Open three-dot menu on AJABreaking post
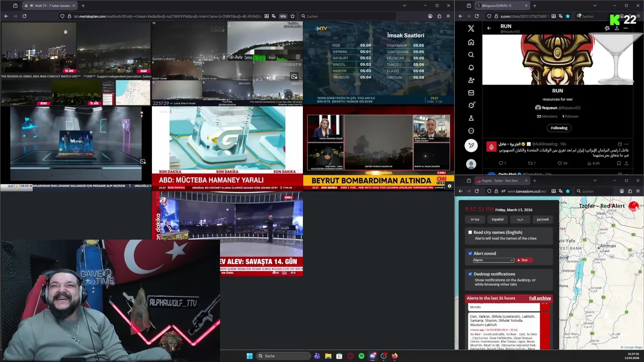644x362 pixels. (x=627, y=144)
